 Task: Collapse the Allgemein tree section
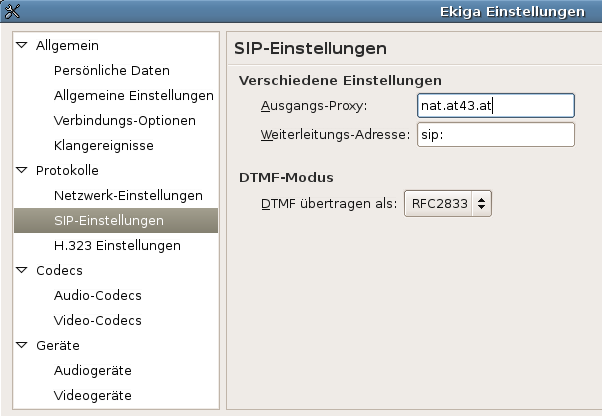coord(22,46)
